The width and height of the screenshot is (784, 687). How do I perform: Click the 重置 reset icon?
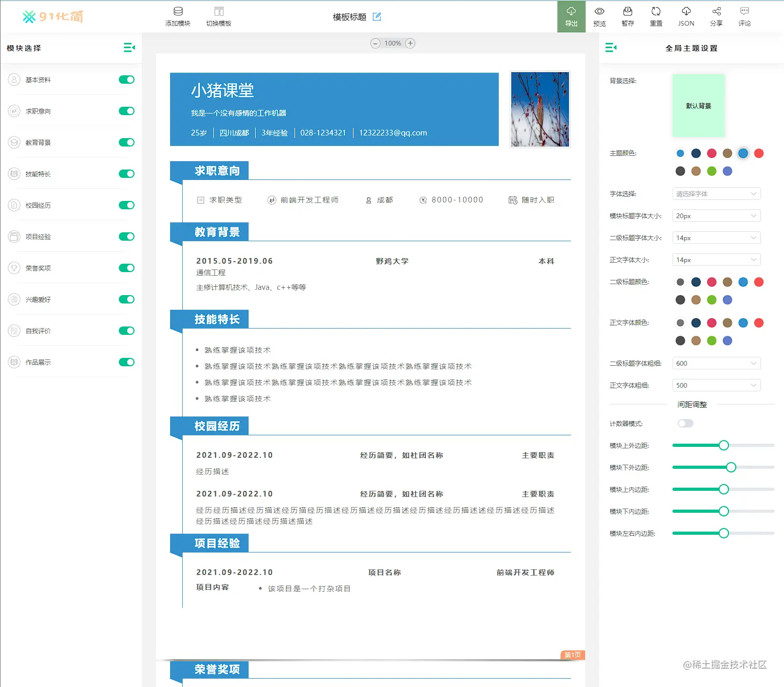coord(656,16)
